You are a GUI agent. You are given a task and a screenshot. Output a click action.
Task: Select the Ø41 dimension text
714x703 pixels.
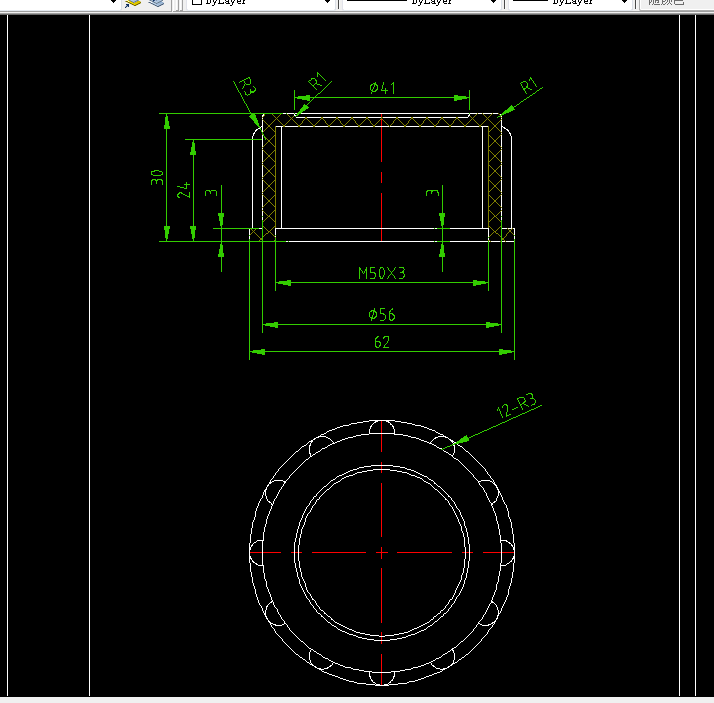tap(382, 87)
